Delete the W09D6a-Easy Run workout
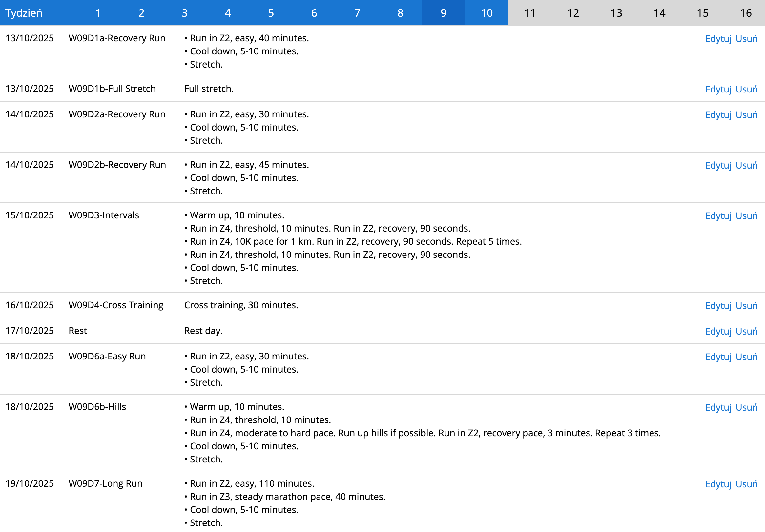 [746, 357]
